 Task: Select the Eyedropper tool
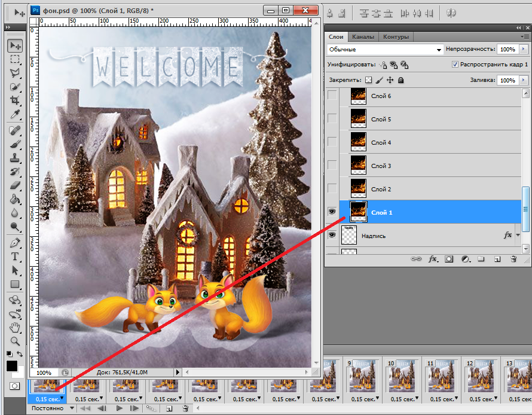point(15,114)
